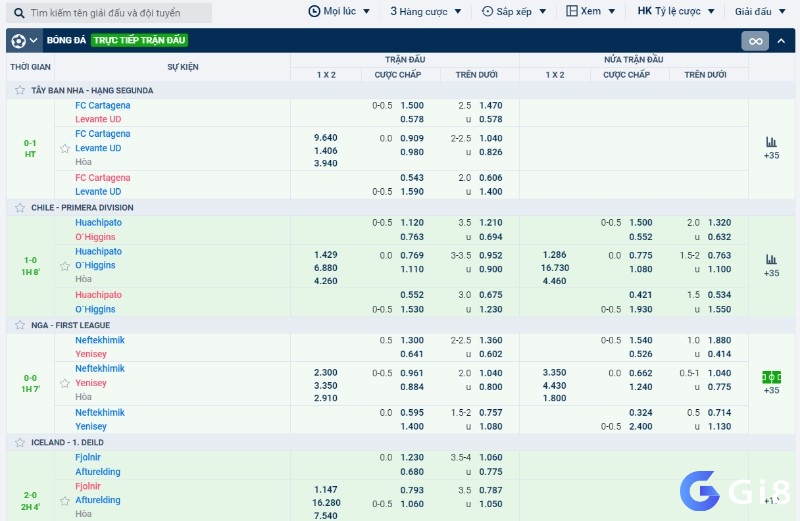Screen dimensions: 800x521
Task: Star the Huachipato vs O'Higgins match
Action: click(65, 266)
